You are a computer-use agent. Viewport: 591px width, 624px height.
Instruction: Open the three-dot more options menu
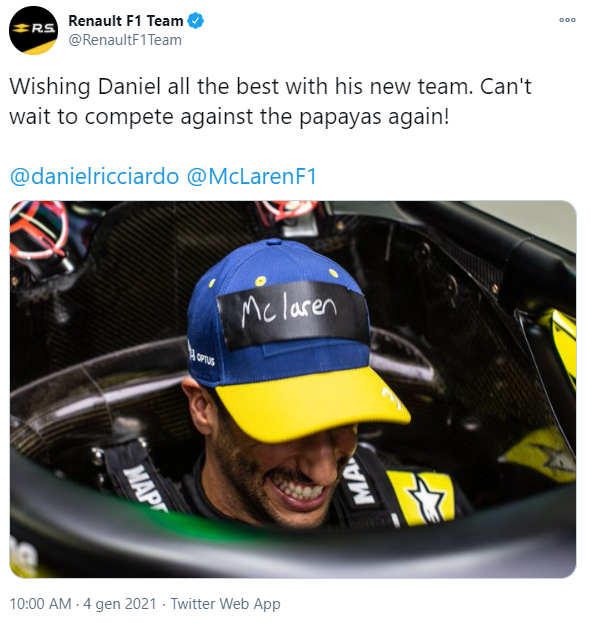pos(567,20)
